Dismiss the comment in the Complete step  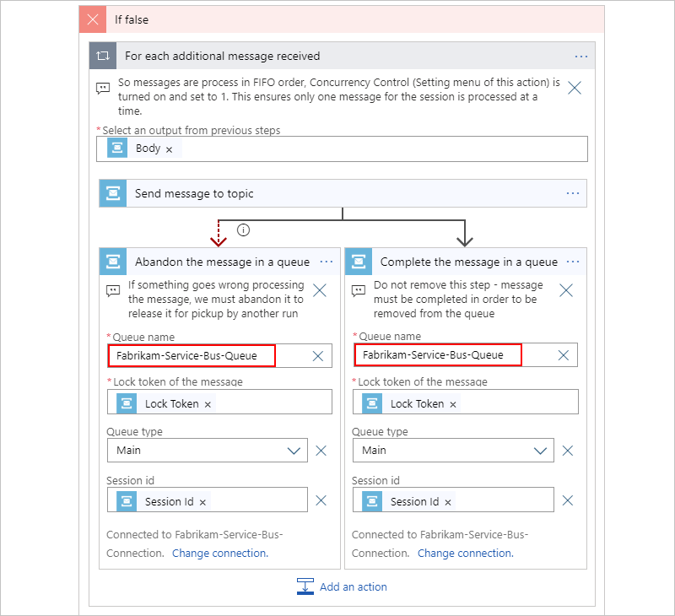click(x=566, y=290)
